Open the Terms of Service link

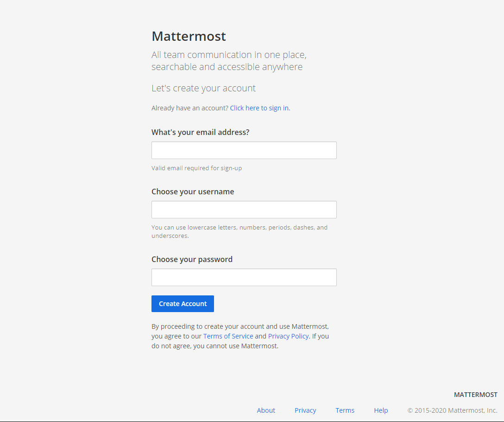click(228, 336)
